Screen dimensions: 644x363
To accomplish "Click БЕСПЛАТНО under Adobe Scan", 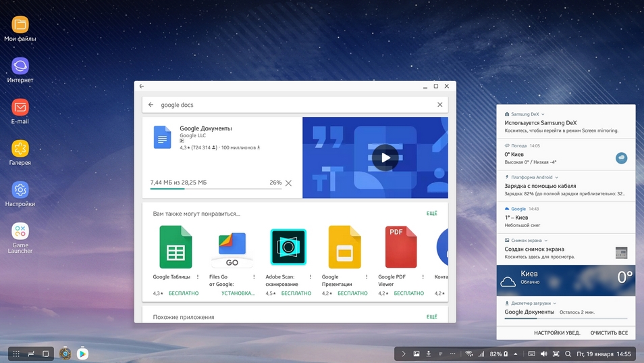I will (x=296, y=293).
